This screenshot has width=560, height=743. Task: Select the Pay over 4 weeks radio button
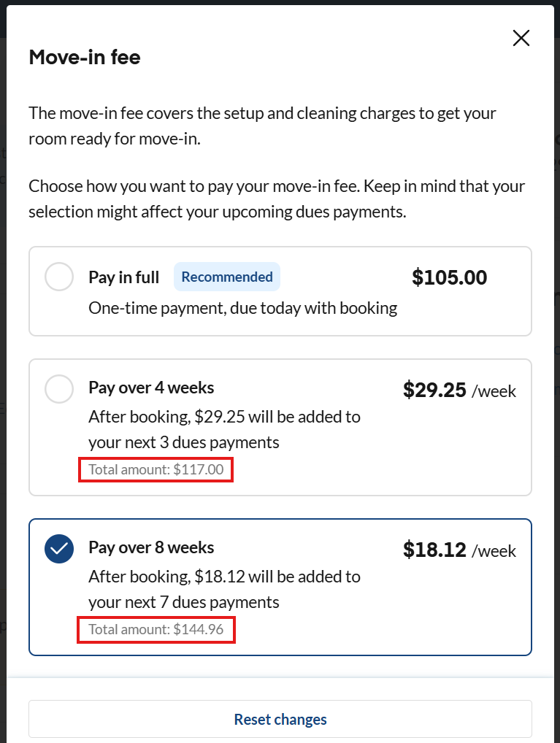coord(59,389)
